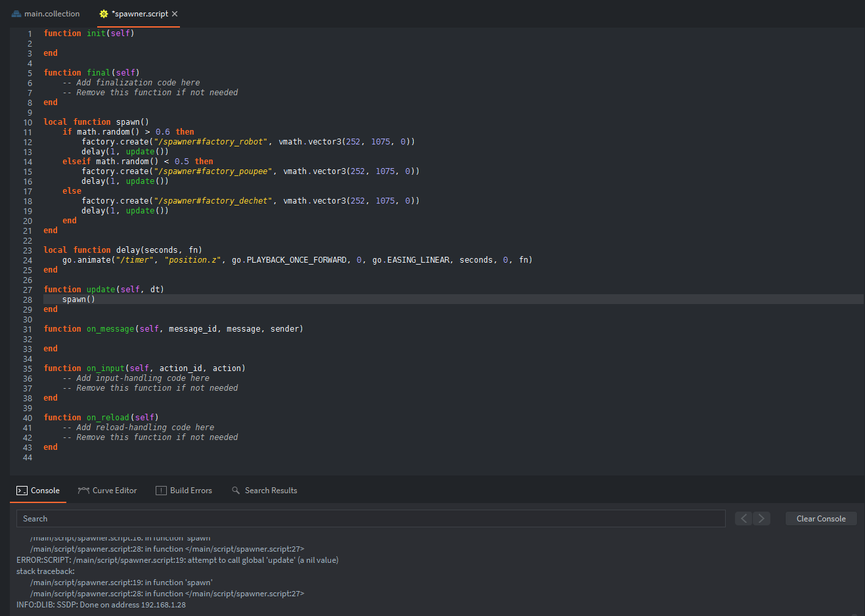This screenshot has width=865, height=616.
Task: Click line number 19 in the gutter
Action: 28,211
